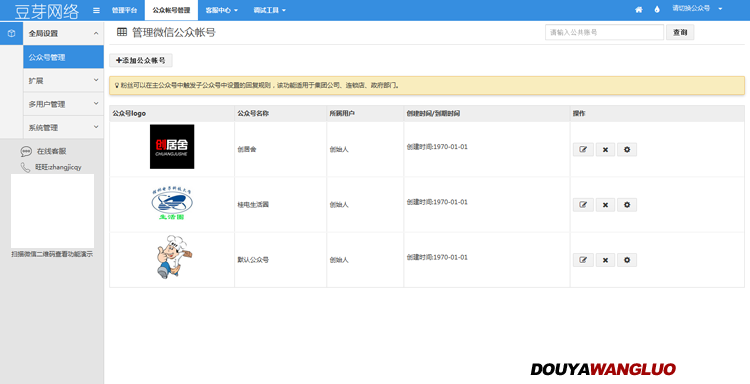The height and width of the screenshot is (384, 750).
Task: Open settings gear for 桂电生活圈
Action: (x=627, y=205)
